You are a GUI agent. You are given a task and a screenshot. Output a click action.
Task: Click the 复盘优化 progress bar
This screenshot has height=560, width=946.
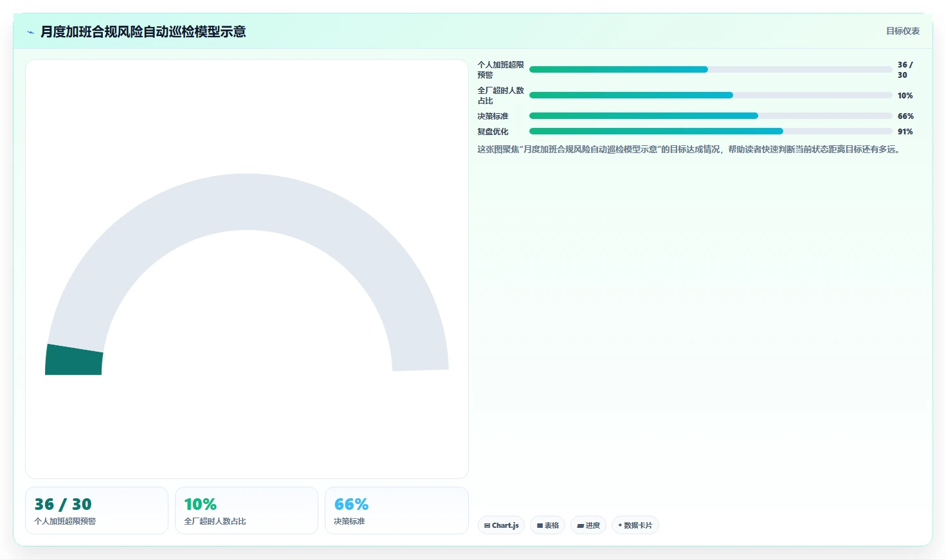(711, 131)
